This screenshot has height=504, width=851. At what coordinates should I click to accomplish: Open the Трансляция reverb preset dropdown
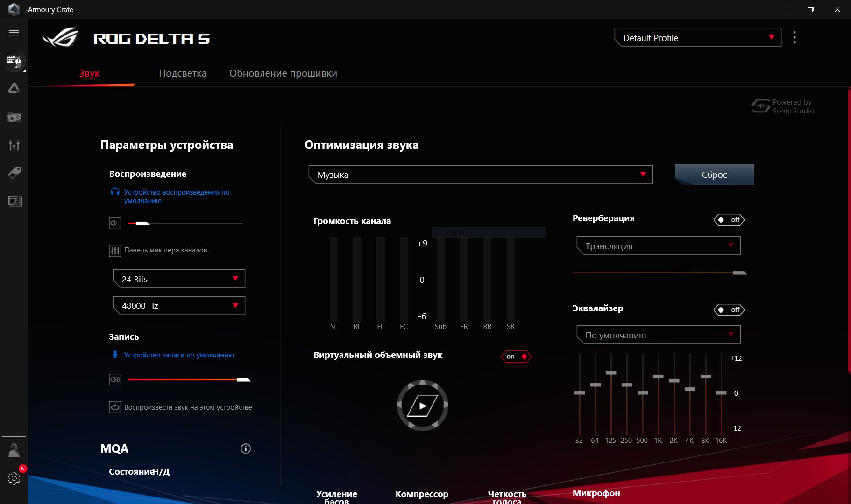point(659,245)
